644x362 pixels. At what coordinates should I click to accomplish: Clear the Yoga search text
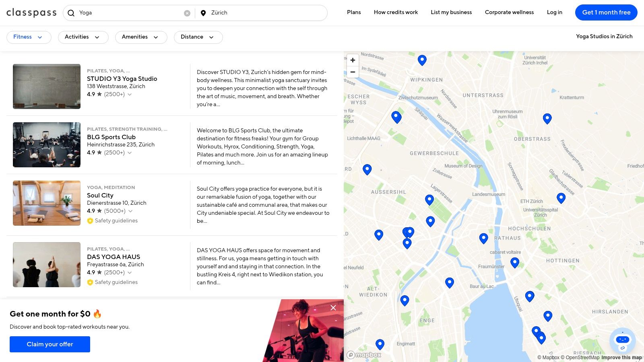click(x=187, y=13)
